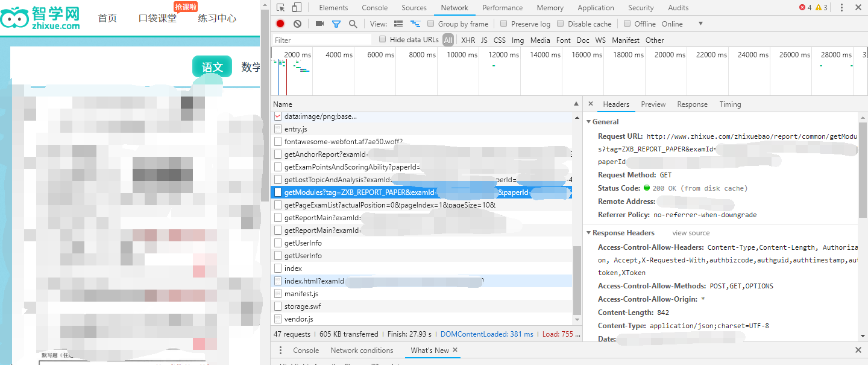Image resolution: width=868 pixels, height=365 pixels.
Task: Check Disable cache option
Action: coord(561,24)
